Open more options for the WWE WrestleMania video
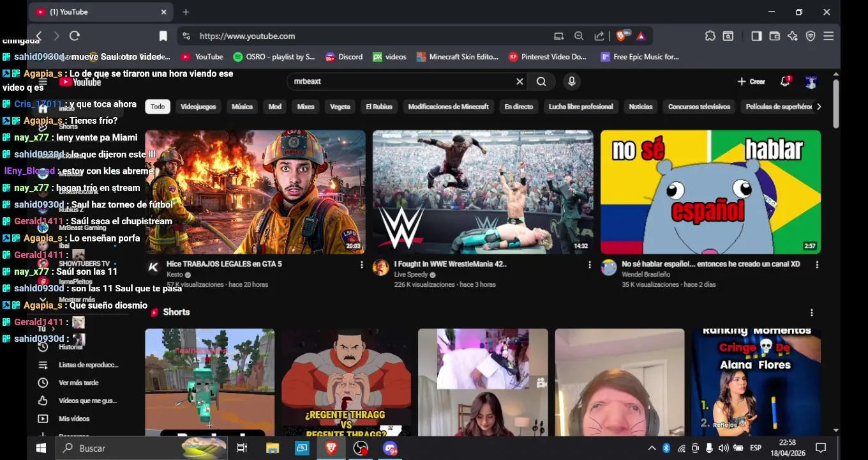The height and width of the screenshot is (460, 868). coord(589,264)
